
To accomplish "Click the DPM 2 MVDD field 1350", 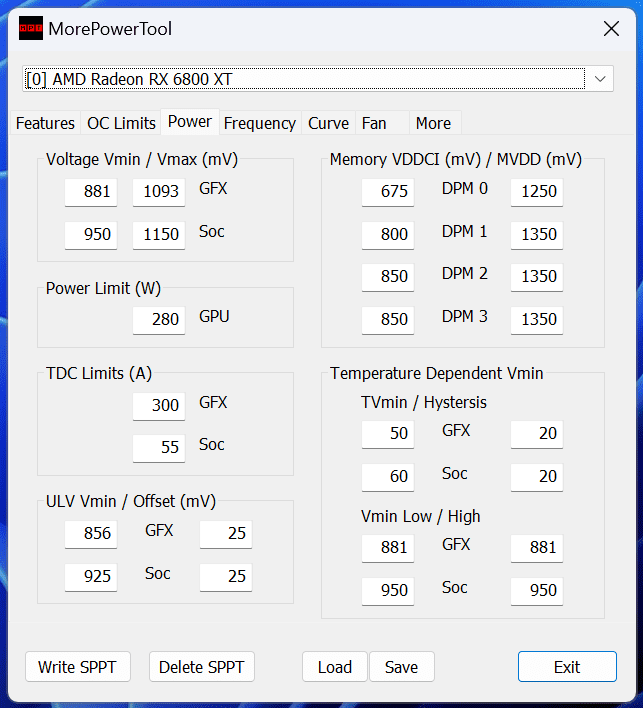I will [x=537, y=277].
